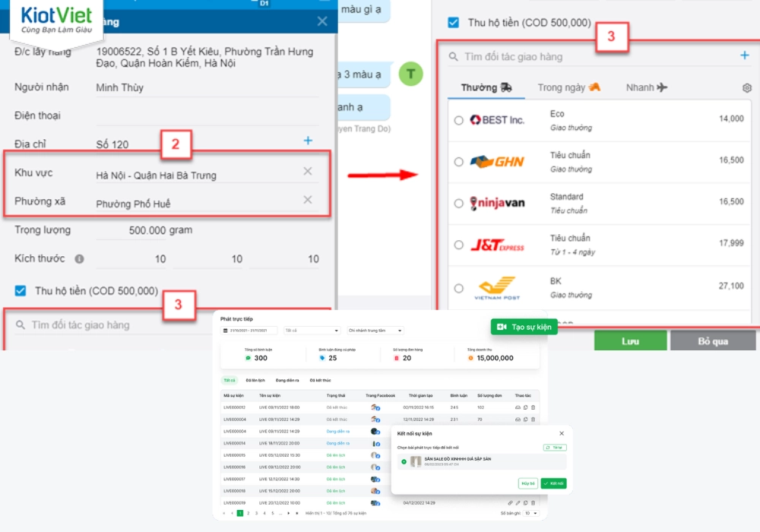Screen dimensions: 760x532
Task: Expand the Số bản ghi 10 dropdown
Action: 530,513
